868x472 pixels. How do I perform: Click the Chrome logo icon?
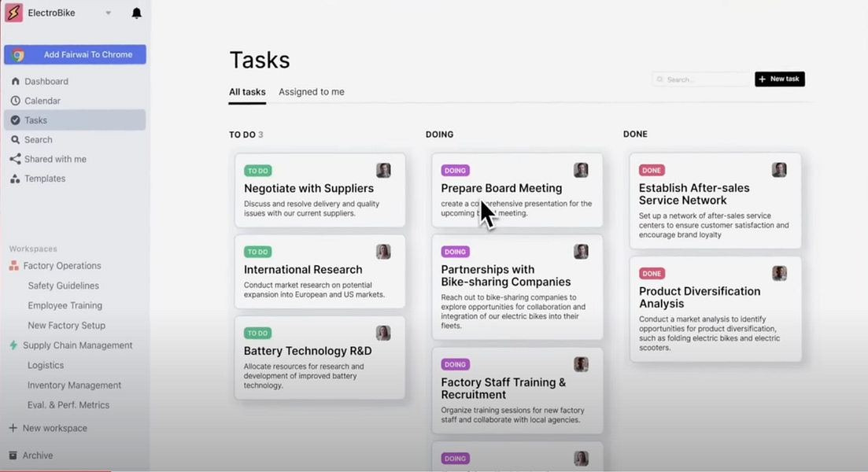(x=18, y=55)
